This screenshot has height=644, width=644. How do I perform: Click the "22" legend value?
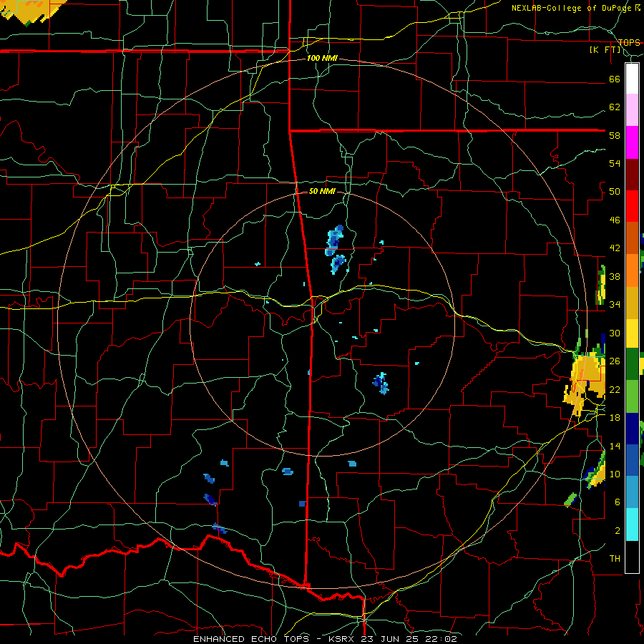point(615,389)
